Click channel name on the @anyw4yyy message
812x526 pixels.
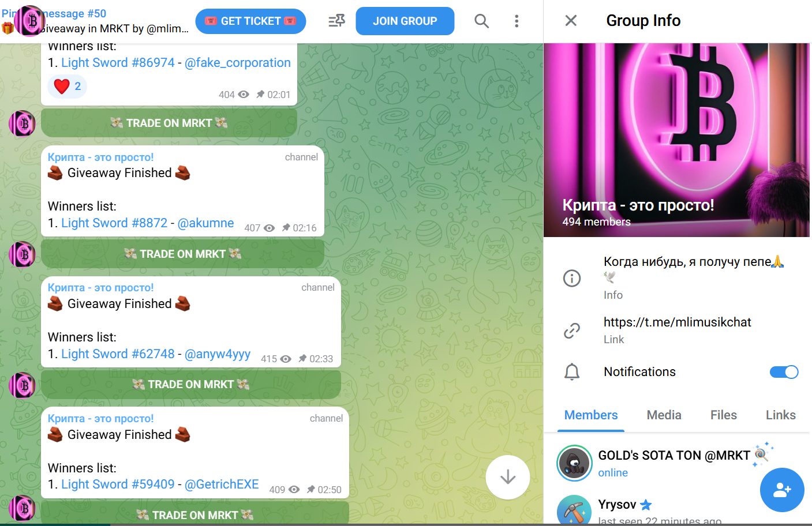(100, 287)
